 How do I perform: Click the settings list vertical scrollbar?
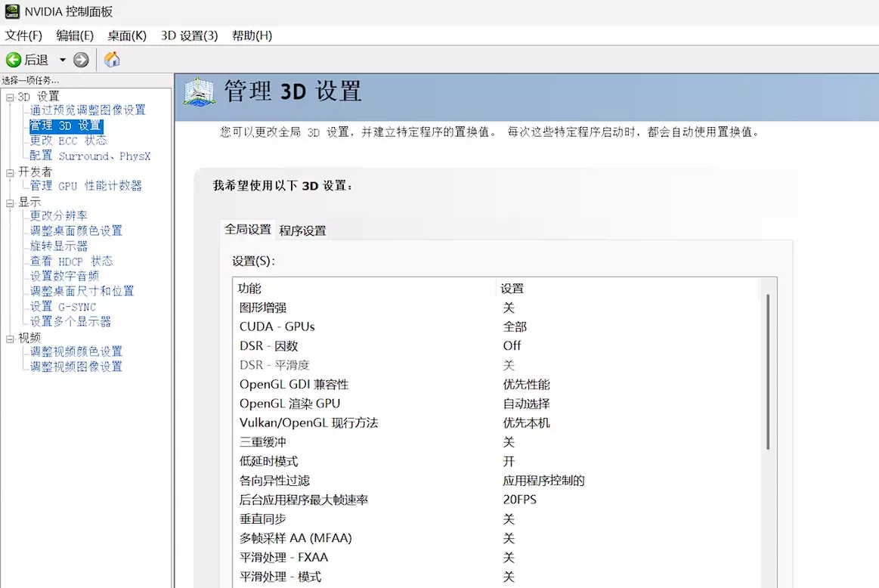tap(768, 372)
